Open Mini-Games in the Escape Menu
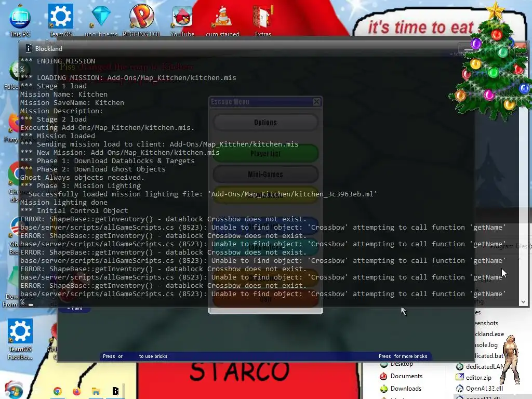The height and width of the screenshot is (399, 532). [265, 175]
